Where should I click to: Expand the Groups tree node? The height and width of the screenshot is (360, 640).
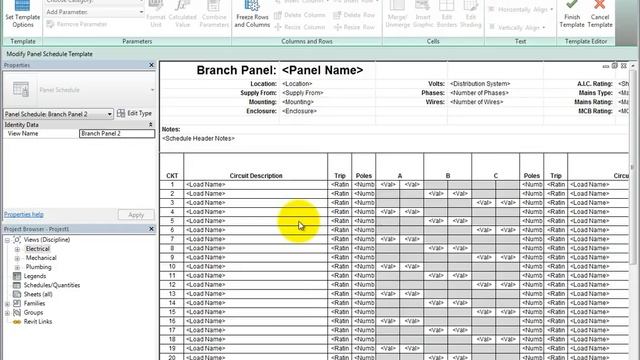pyautogui.click(x=7, y=313)
